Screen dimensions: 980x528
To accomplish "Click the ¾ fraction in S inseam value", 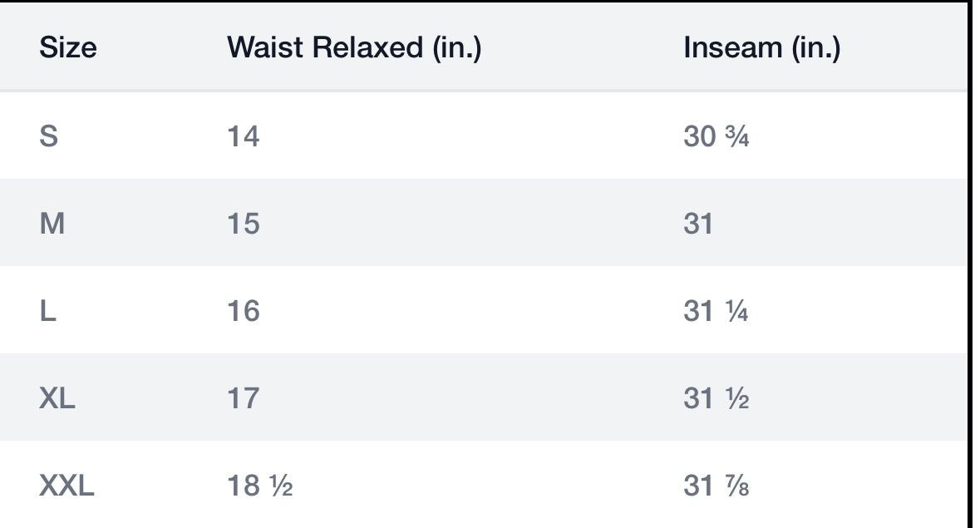I will (x=736, y=137).
